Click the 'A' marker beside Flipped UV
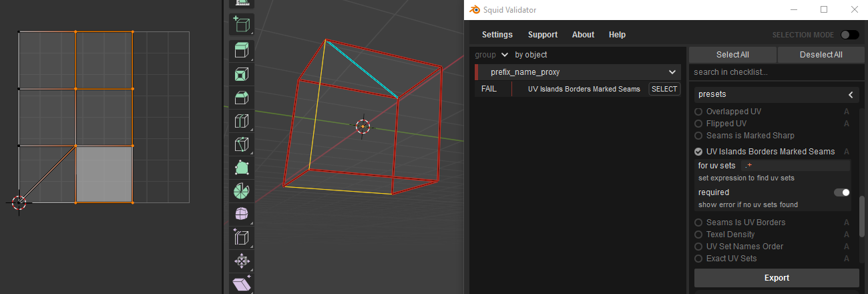 pos(847,124)
